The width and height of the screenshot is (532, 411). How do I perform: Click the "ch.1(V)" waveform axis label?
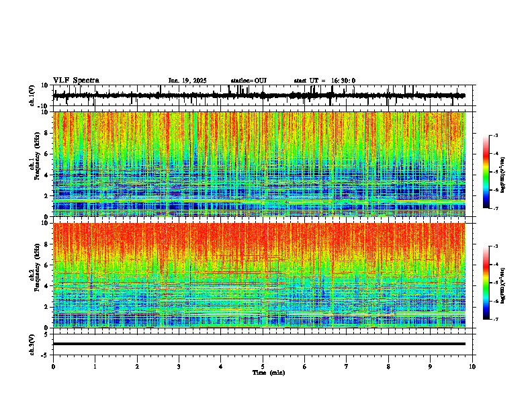tap(32, 95)
